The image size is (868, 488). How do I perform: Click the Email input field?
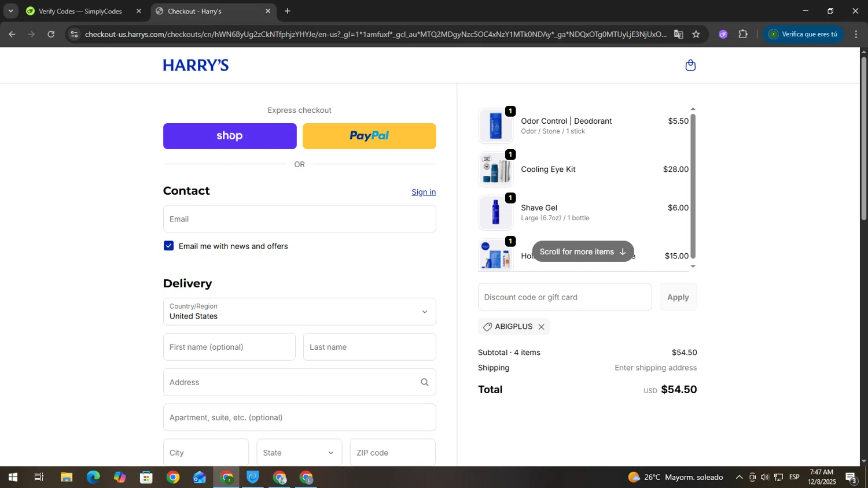tap(299, 219)
